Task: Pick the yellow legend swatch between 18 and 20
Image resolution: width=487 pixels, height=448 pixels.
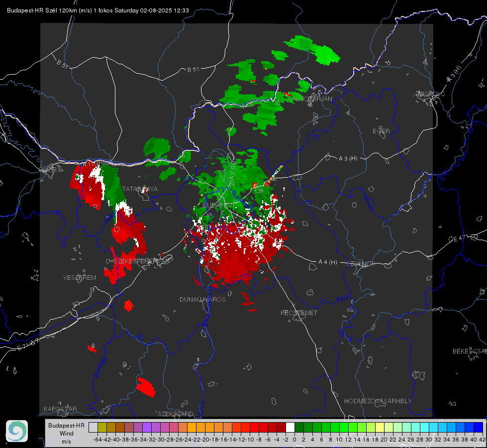Action: (380, 428)
